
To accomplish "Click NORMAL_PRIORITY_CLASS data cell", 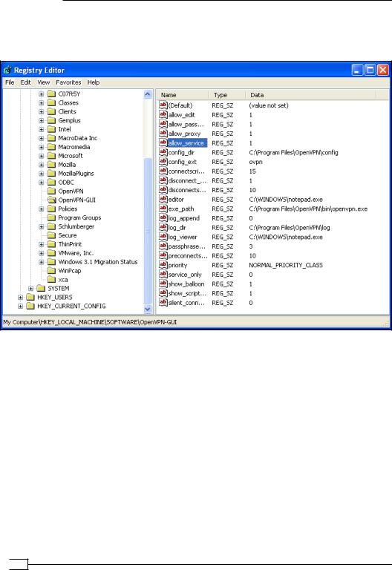I will (x=286, y=265).
